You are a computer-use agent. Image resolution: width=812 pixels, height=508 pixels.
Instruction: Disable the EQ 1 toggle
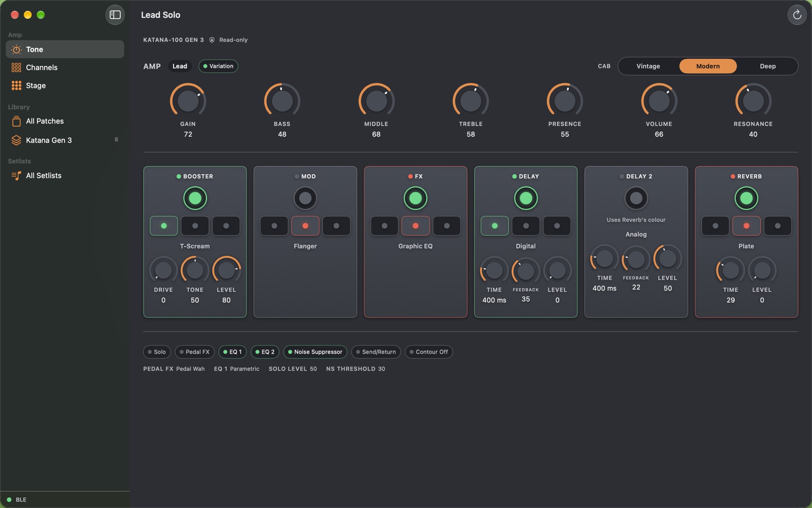232,352
